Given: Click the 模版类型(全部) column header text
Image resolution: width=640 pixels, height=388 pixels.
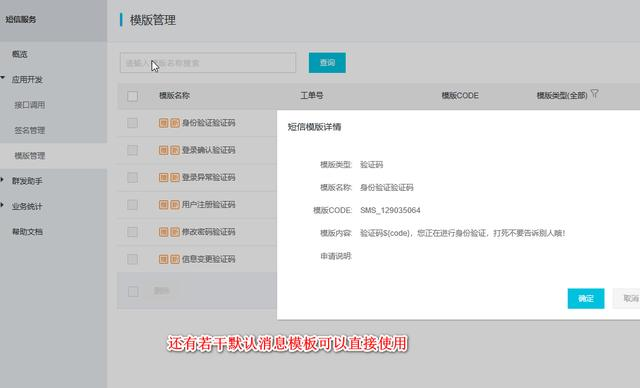Looking at the screenshot, I should click(x=562, y=95).
